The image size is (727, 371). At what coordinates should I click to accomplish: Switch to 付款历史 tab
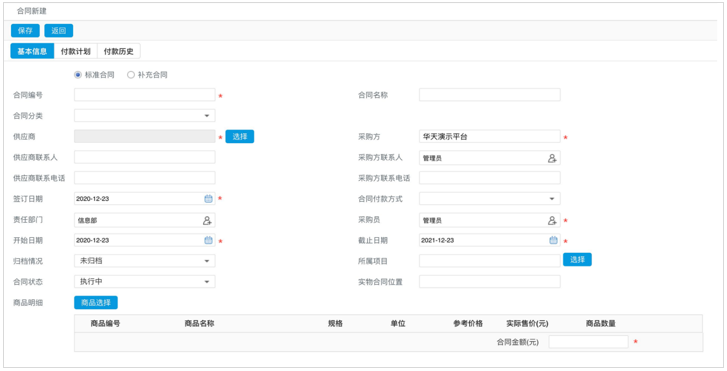coord(119,51)
